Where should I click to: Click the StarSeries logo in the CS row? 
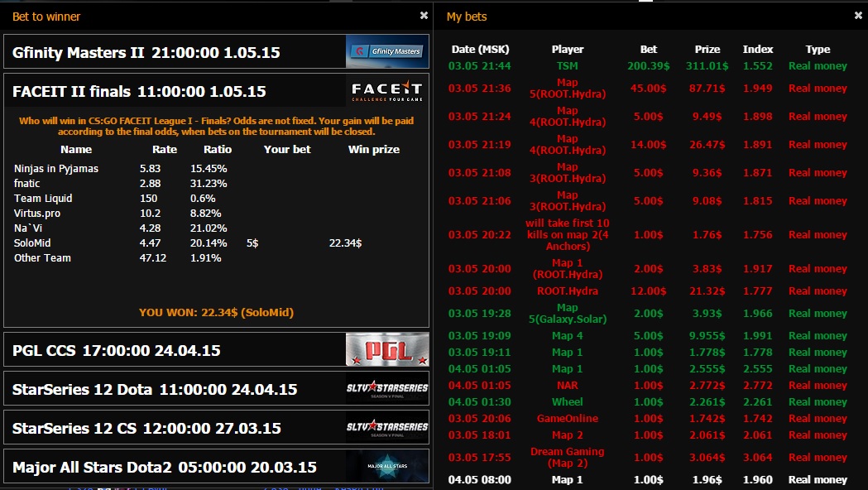tap(387, 427)
